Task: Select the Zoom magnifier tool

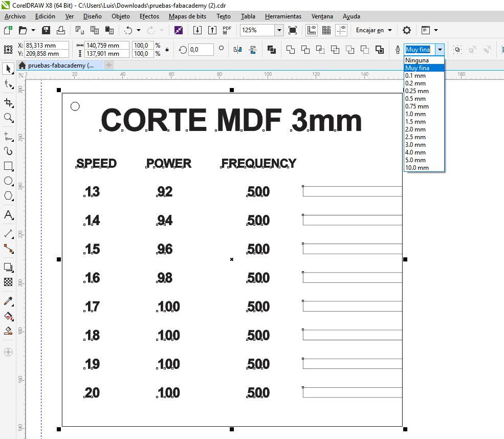Action: click(8, 118)
